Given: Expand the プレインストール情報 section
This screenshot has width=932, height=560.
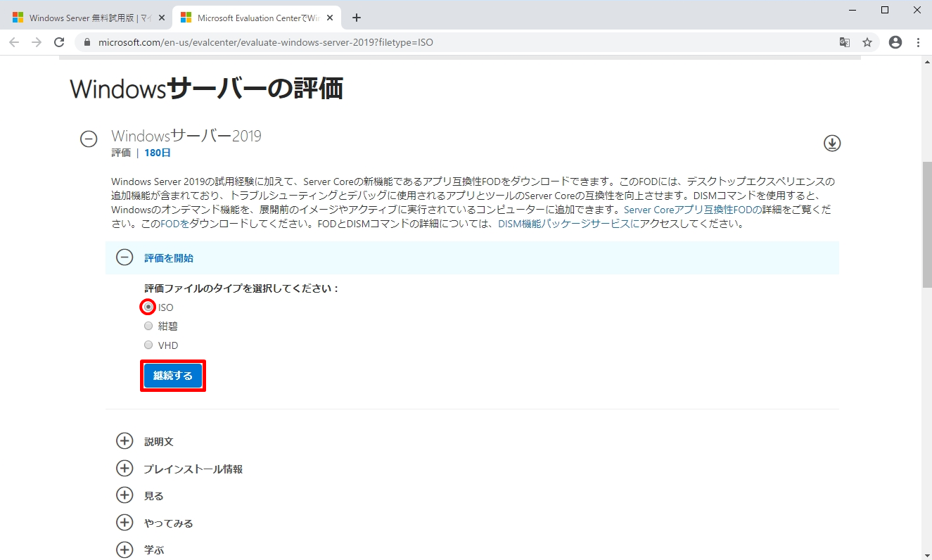Looking at the screenshot, I should 125,469.
